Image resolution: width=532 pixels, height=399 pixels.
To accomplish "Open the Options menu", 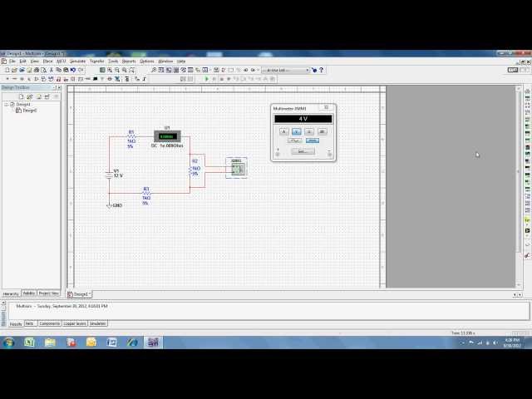I will [147, 62].
